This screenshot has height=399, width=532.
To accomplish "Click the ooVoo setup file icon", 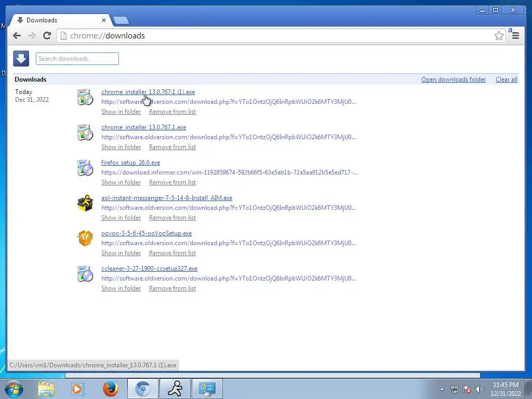I will (85, 238).
